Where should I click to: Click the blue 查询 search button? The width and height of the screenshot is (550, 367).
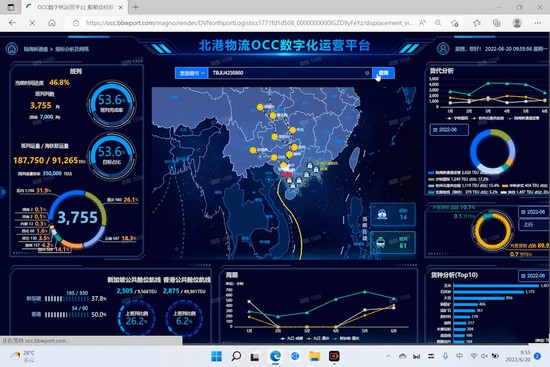pos(383,73)
